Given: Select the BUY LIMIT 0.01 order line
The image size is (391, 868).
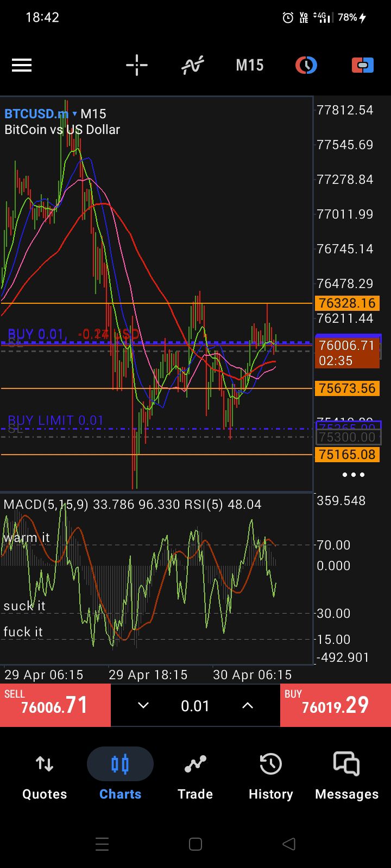Looking at the screenshot, I should (55, 421).
